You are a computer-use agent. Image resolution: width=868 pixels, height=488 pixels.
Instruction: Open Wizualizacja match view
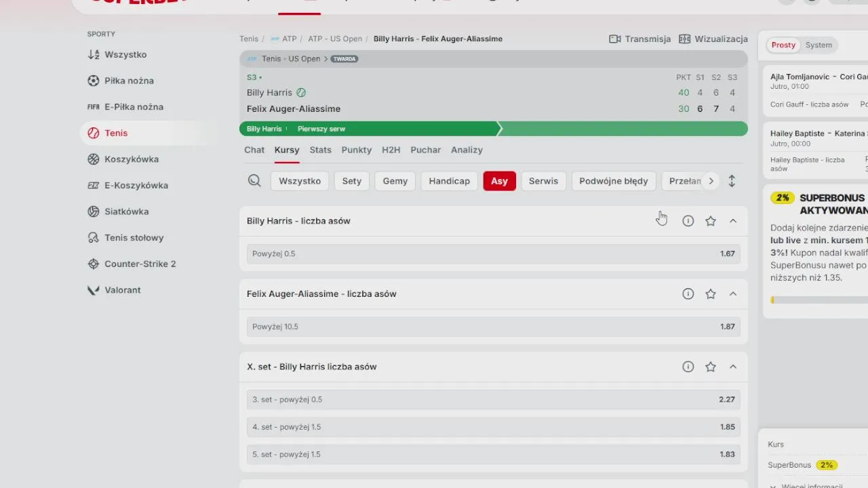coord(713,39)
